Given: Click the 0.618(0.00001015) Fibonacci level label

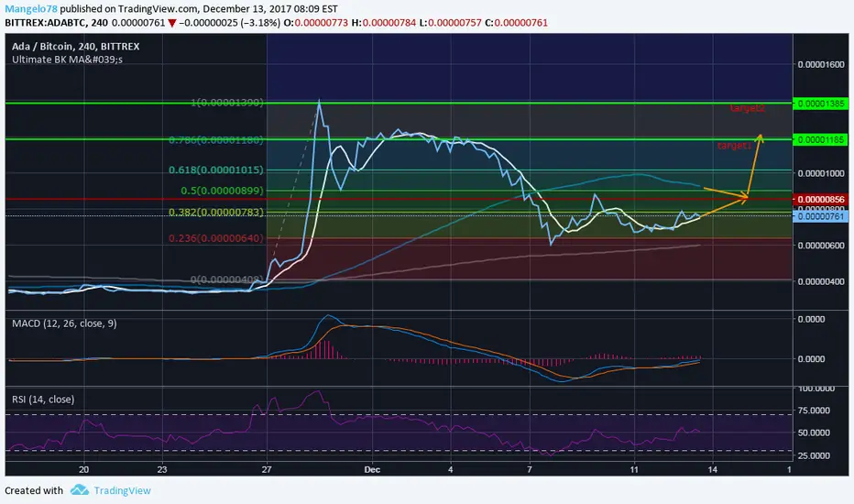Looking at the screenshot, I should tap(215, 170).
